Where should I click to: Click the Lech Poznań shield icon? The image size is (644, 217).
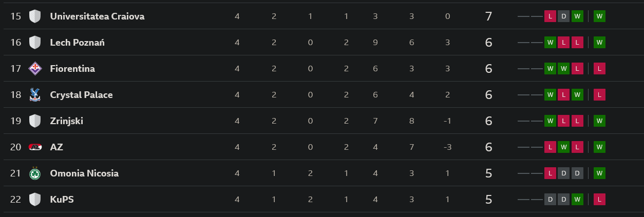[35, 43]
